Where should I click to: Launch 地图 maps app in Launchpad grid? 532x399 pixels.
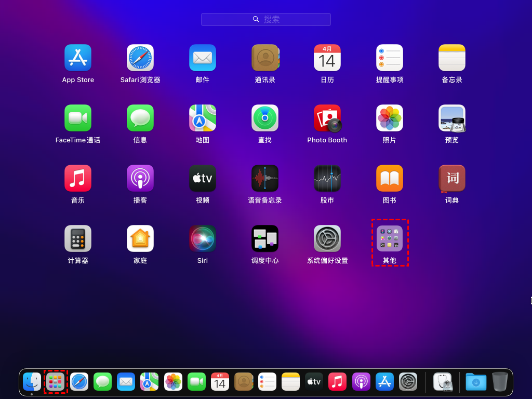(203, 118)
